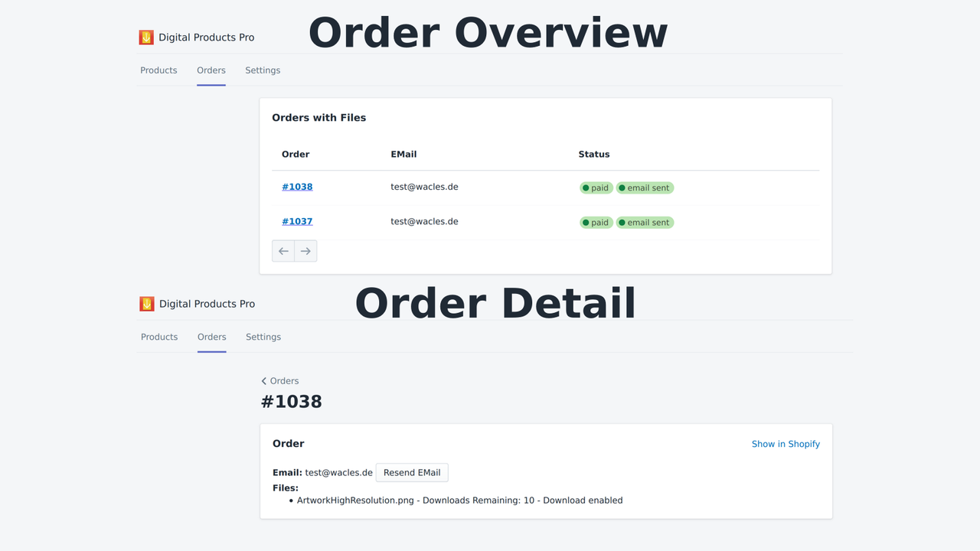Click the #1038 order heading

point(291,401)
